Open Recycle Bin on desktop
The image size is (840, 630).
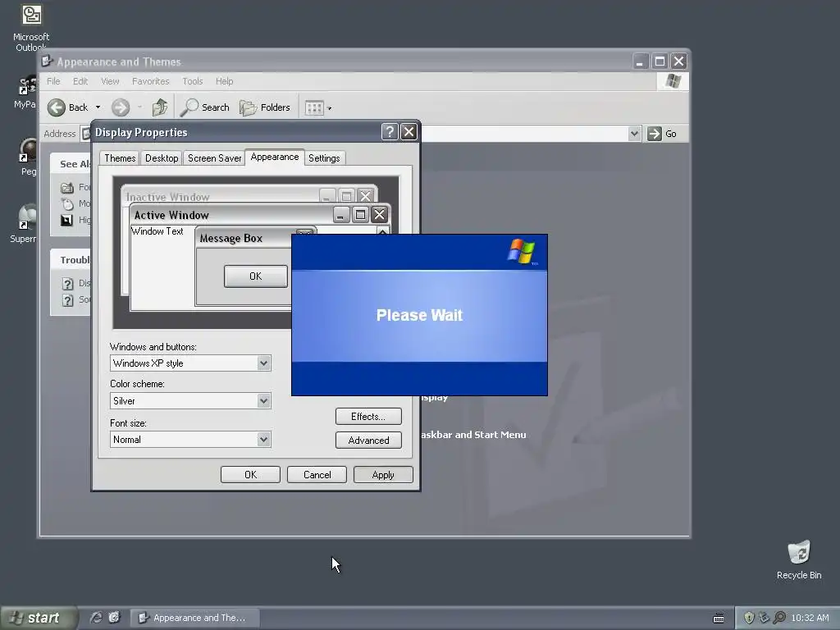click(x=799, y=559)
